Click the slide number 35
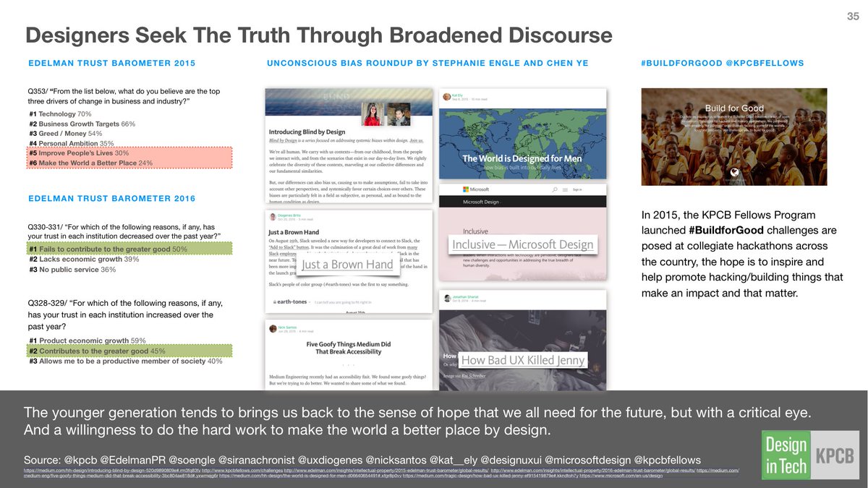The width and height of the screenshot is (868, 488). (853, 17)
